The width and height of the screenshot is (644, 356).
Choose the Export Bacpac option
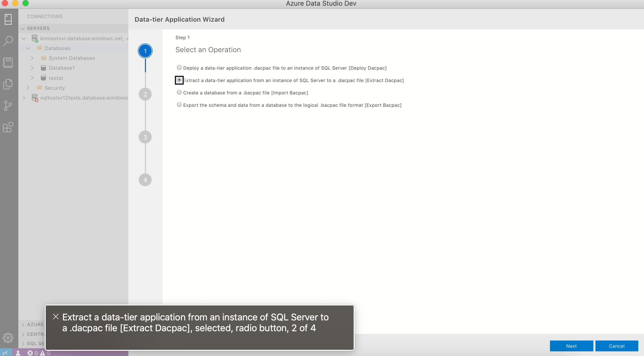click(x=179, y=104)
